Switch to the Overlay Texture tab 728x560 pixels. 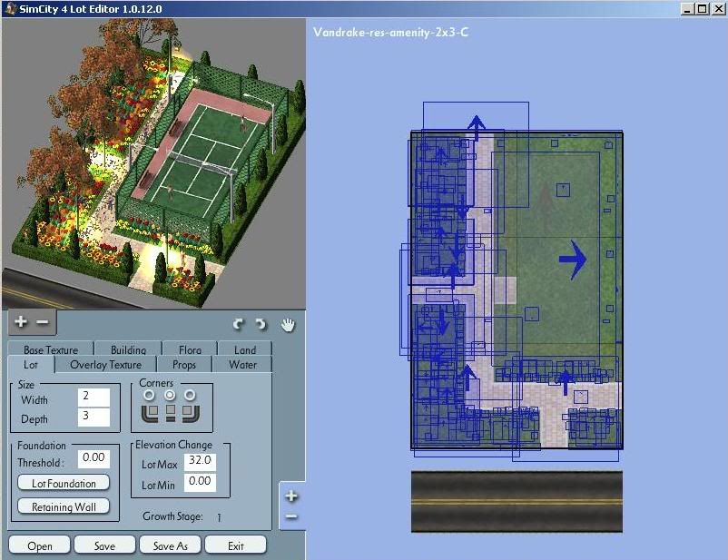tap(106, 365)
